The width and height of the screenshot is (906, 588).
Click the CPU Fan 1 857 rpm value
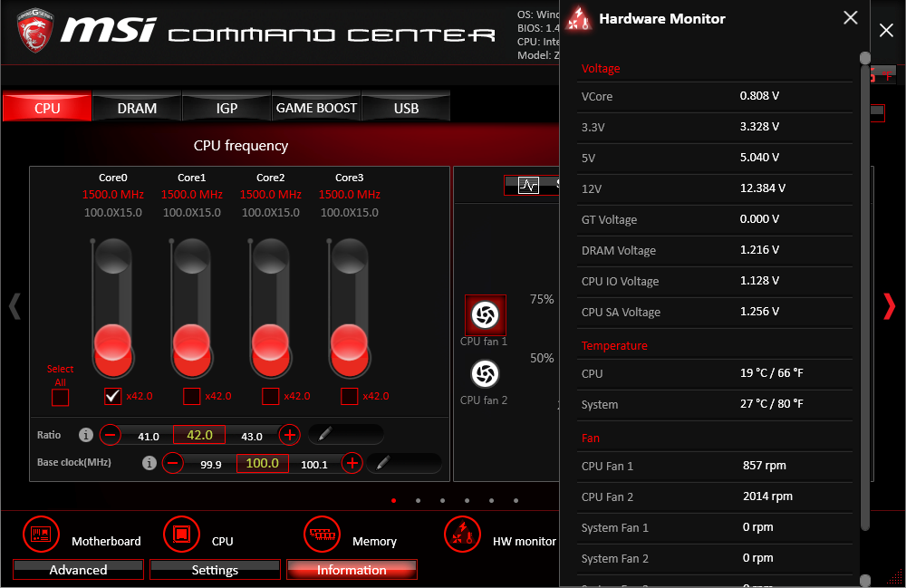point(764,465)
